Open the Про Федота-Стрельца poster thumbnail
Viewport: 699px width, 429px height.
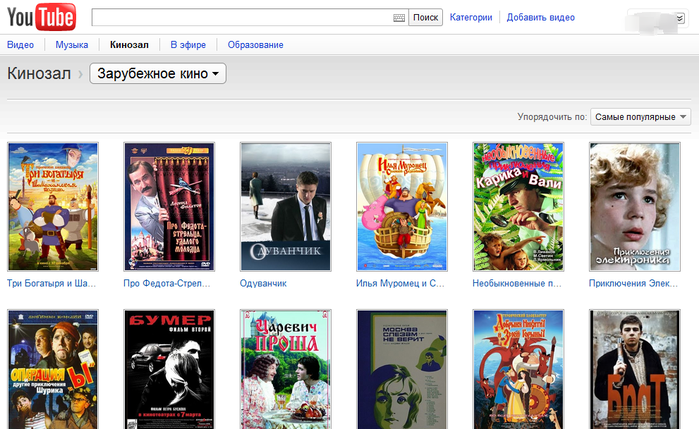point(169,206)
